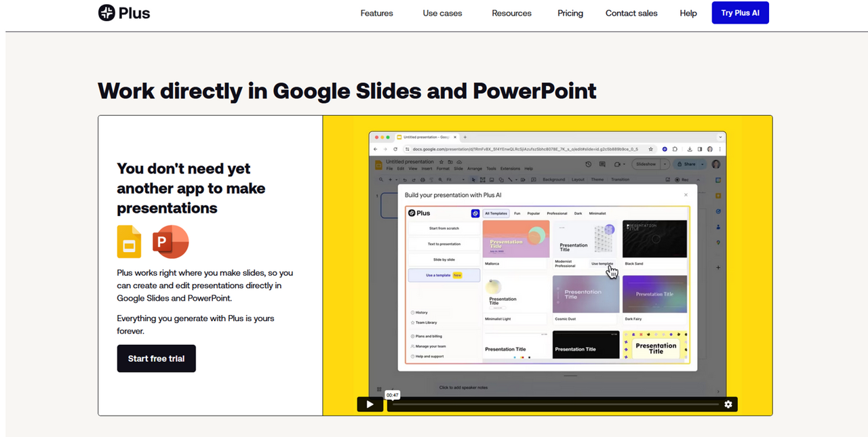Click the blue Plus AI icon beside All Templates

(475, 213)
